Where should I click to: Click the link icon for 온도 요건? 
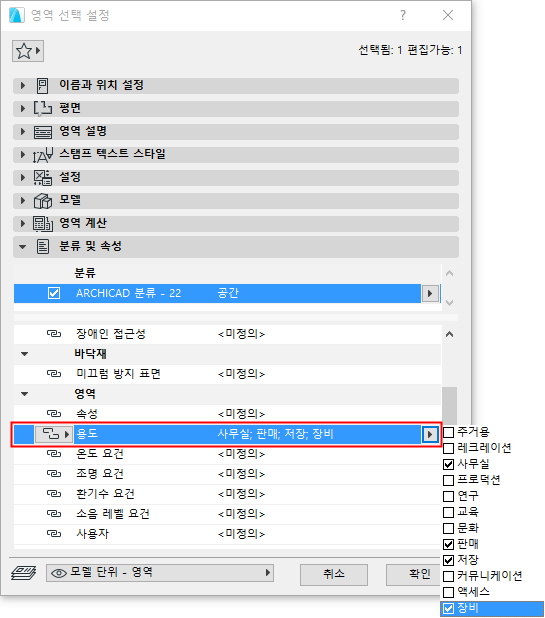(x=54, y=454)
